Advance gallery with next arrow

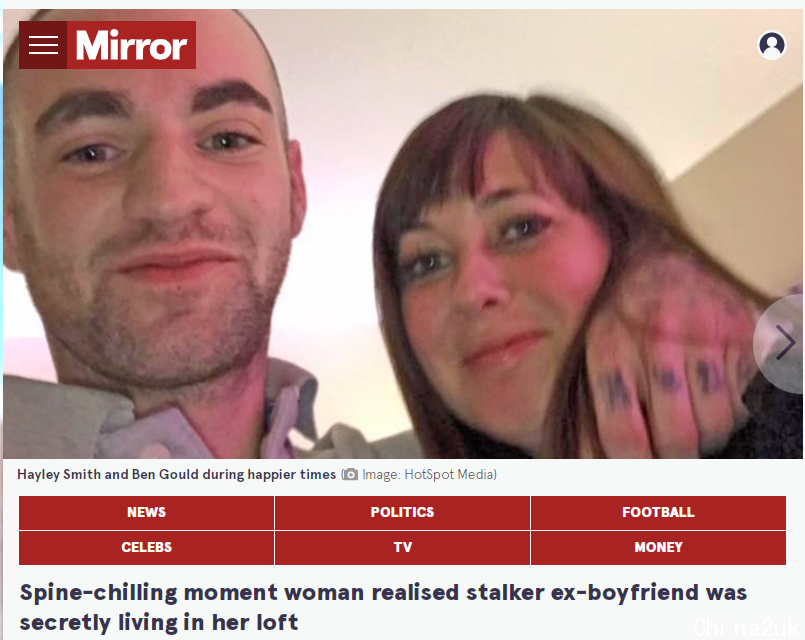(x=784, y=342)
